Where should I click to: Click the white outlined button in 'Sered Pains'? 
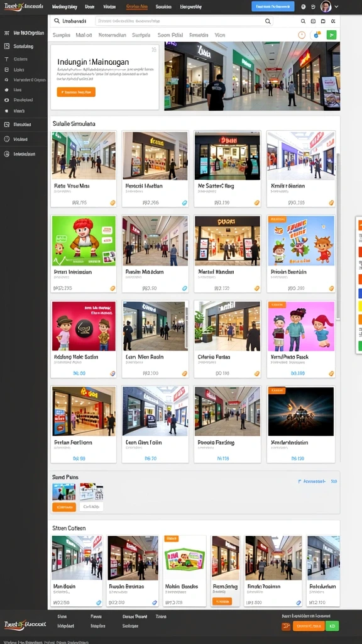[x=91, y=508]
